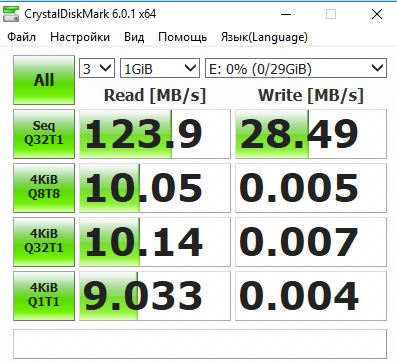
Task: Minimize the CrystalDiskMark window
Action: [286, 14]
